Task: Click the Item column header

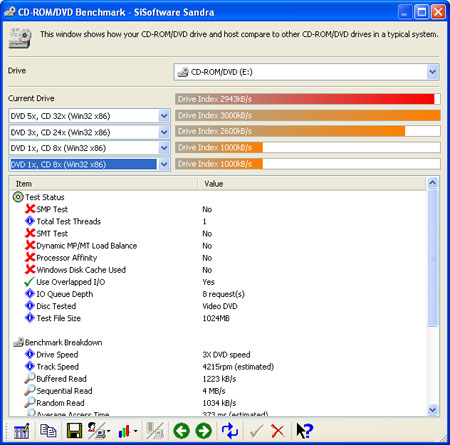Action: point(103,184)
